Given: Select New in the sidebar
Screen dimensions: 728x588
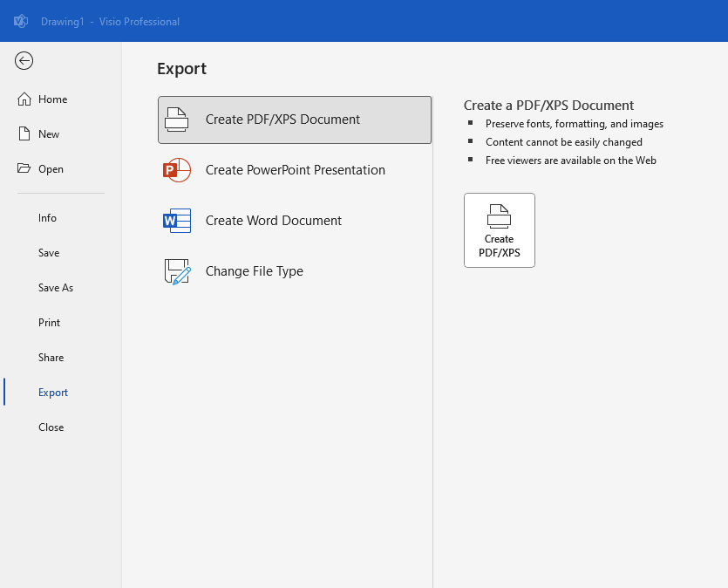Looking at the screenshot, I should [x=61, y=133].
